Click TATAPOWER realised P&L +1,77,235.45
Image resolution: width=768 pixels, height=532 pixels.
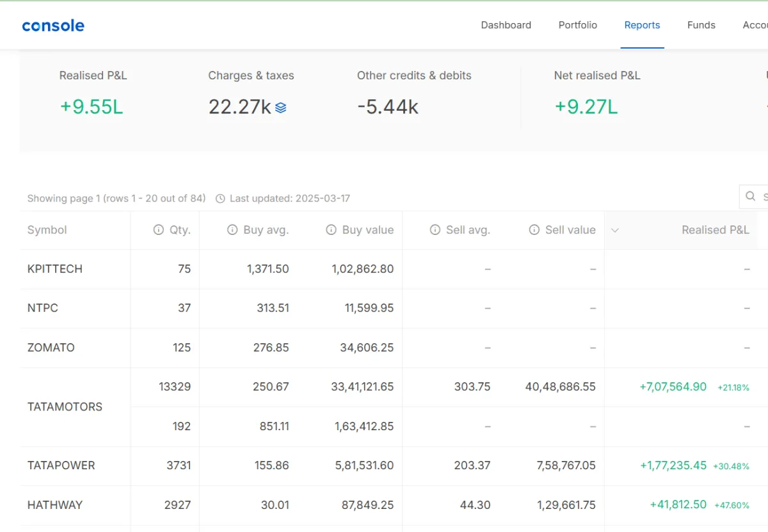click(673, 465)
